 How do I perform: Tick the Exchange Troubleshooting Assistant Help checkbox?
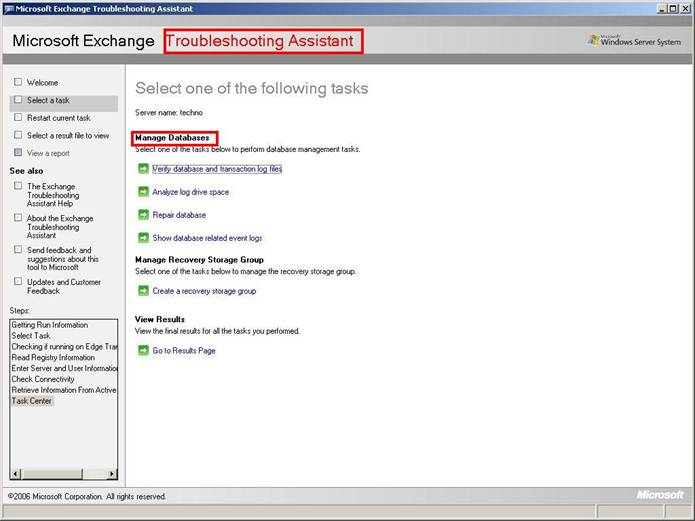pos(18,186)
